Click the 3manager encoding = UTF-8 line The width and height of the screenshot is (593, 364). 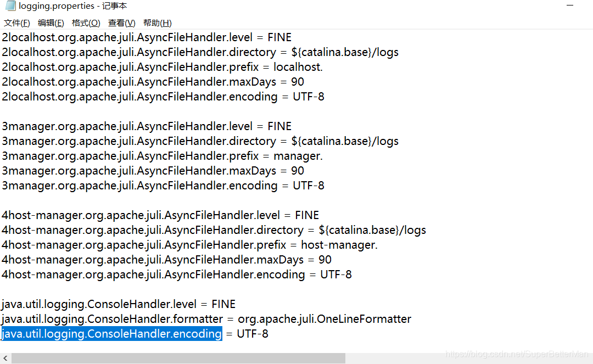pos(163,186)
